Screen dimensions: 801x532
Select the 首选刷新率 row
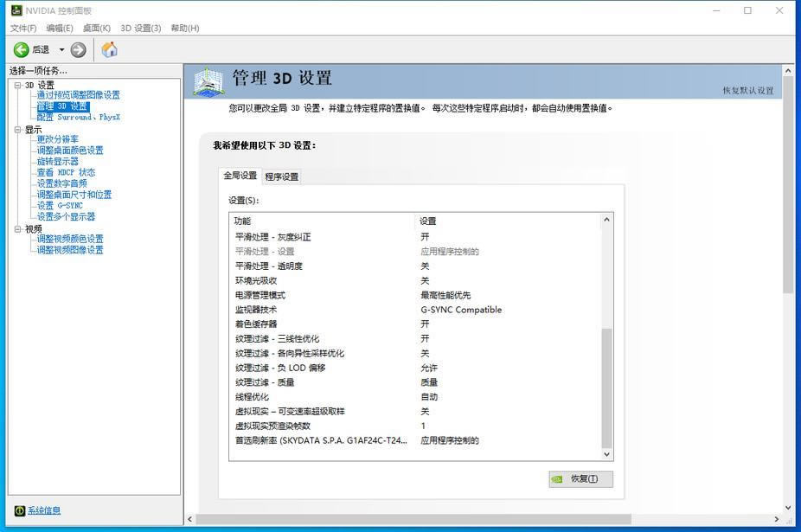point(416,440)
